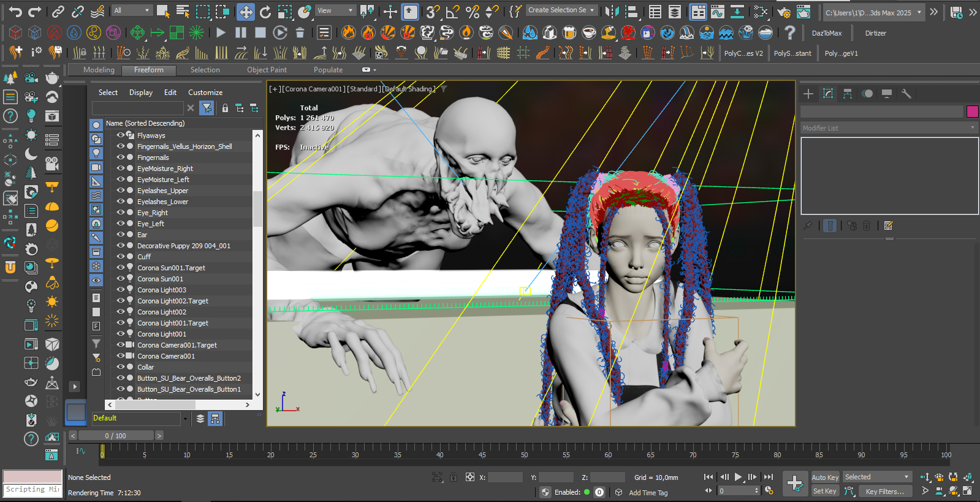Screen dimensions: 980x502
Task: Click the Set Key big plus button
Action: (795, 484)
